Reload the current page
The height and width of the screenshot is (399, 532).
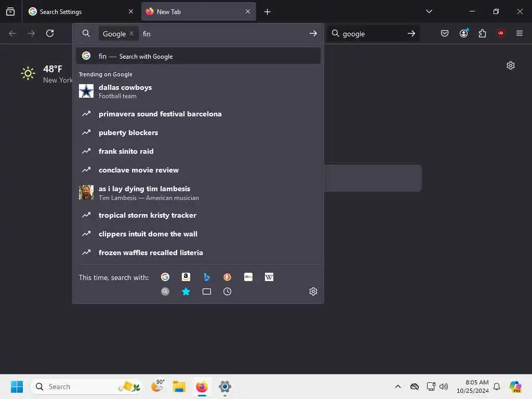pos(50,33)
